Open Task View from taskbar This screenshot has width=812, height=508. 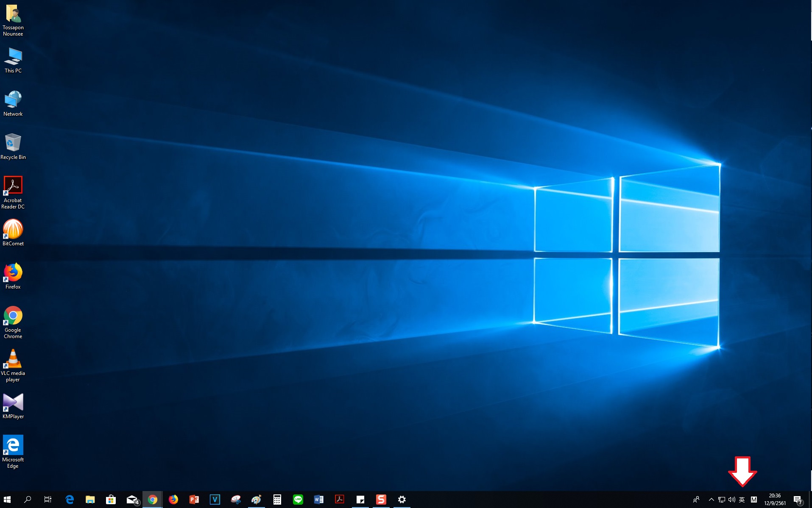(48, 500)
